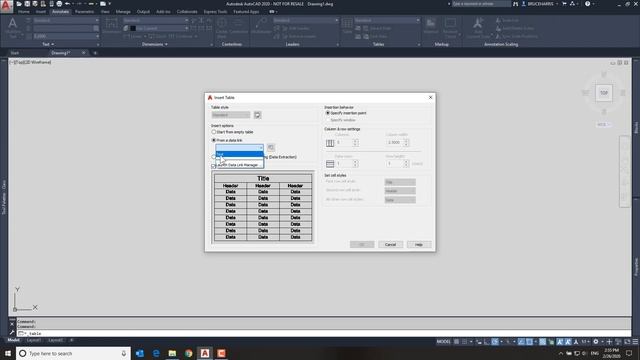Switch to the Insert ribbon tab
This screenshot has height=360, width=640.
(x=41, y=12)
